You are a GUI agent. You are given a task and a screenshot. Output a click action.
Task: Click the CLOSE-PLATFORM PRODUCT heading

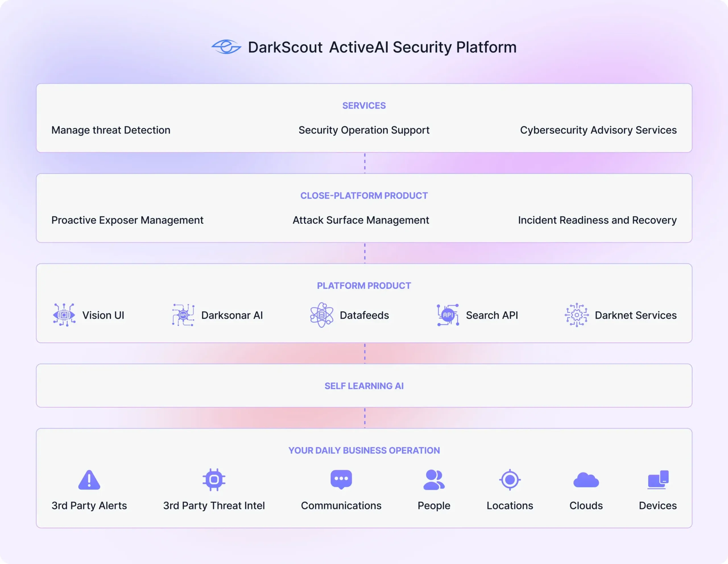click(x=364, y=196)
